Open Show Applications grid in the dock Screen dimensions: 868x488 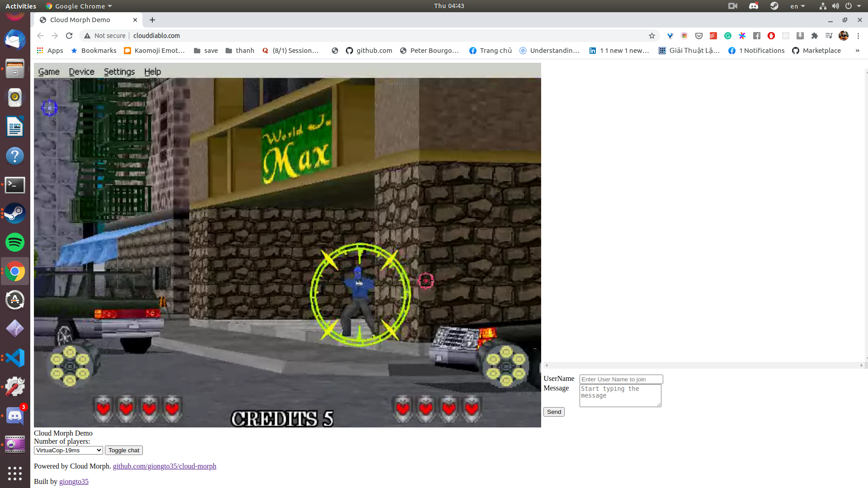[x=15, y=473]
